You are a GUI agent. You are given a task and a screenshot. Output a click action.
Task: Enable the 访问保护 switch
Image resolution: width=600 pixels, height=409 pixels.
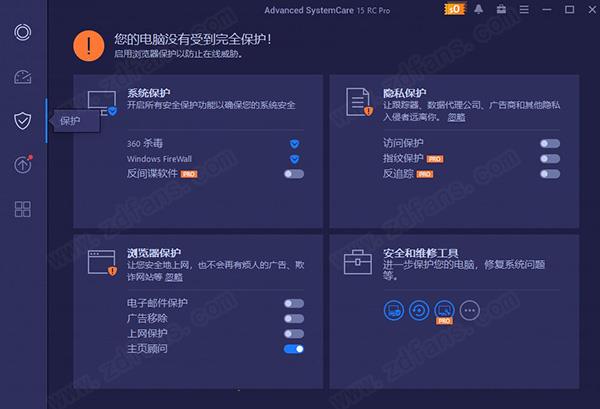coord(550,143)
